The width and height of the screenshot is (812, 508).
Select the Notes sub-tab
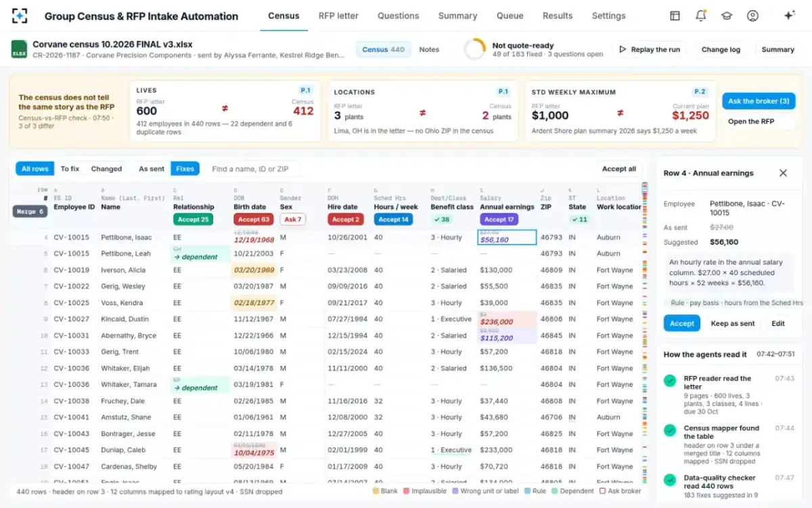(x=429, y=49)
